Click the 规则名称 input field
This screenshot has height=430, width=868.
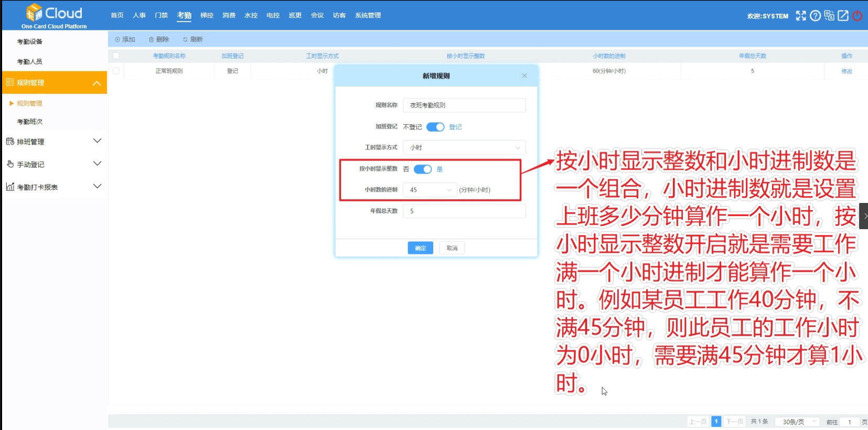tap(464, 105)
